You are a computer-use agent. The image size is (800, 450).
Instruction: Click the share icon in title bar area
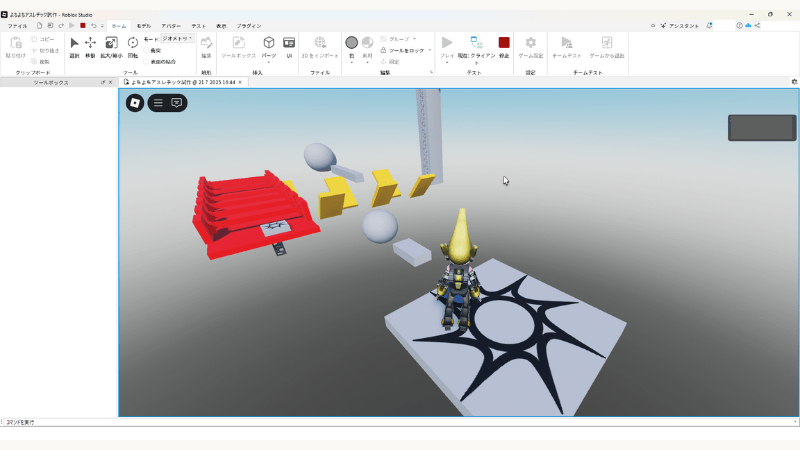[757, 26]
